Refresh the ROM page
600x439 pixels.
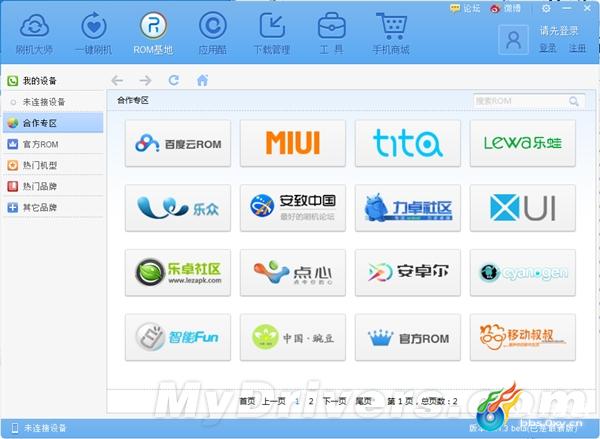pos(174,80)
